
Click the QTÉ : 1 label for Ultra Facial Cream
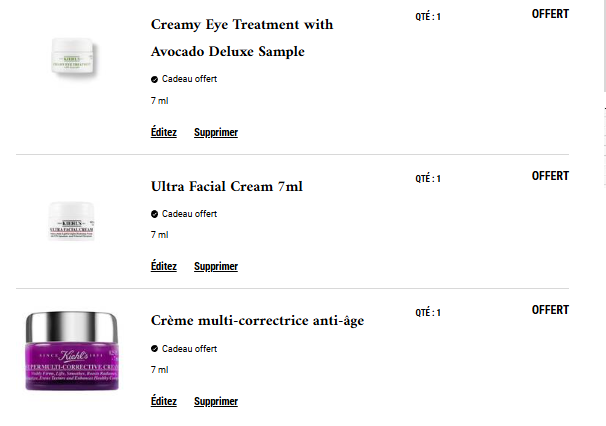click(428, 179)
